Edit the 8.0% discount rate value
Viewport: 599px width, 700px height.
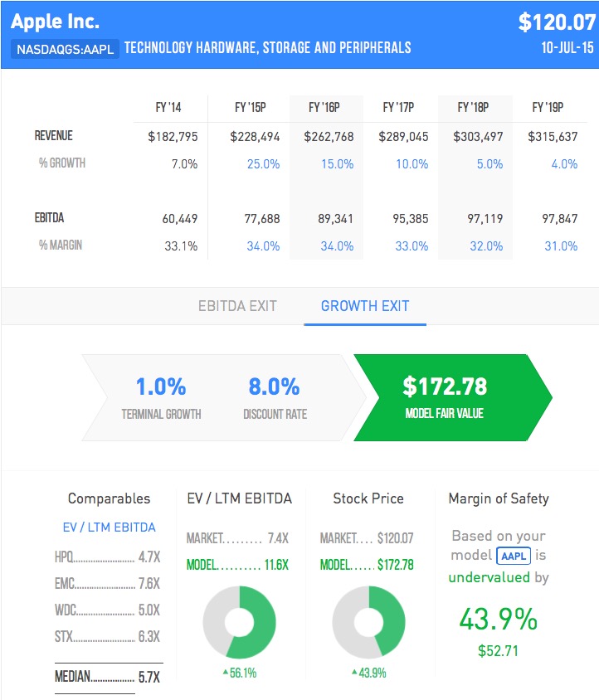tap(274, 386)
